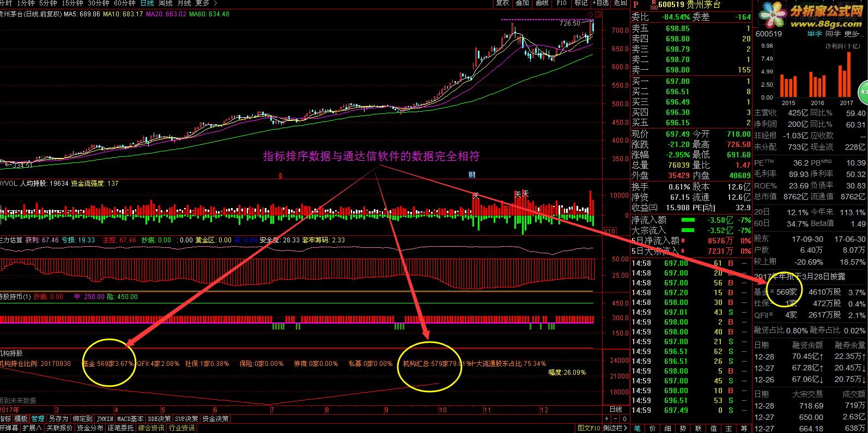Switch chart to 30分钟 period

(x=99, y=3)
